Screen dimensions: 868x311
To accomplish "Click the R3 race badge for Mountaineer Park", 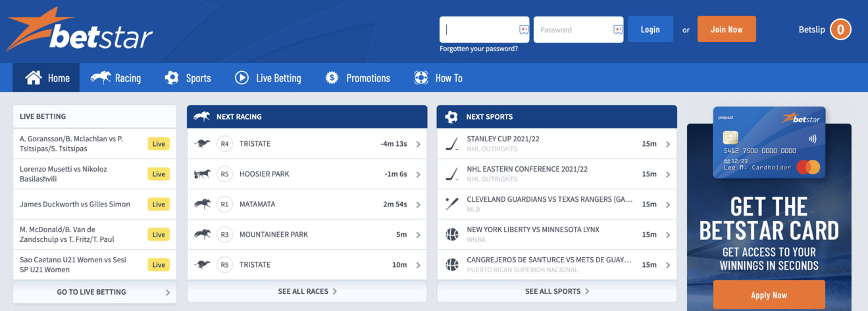I will pyautogui.click(x=225, y=235).
